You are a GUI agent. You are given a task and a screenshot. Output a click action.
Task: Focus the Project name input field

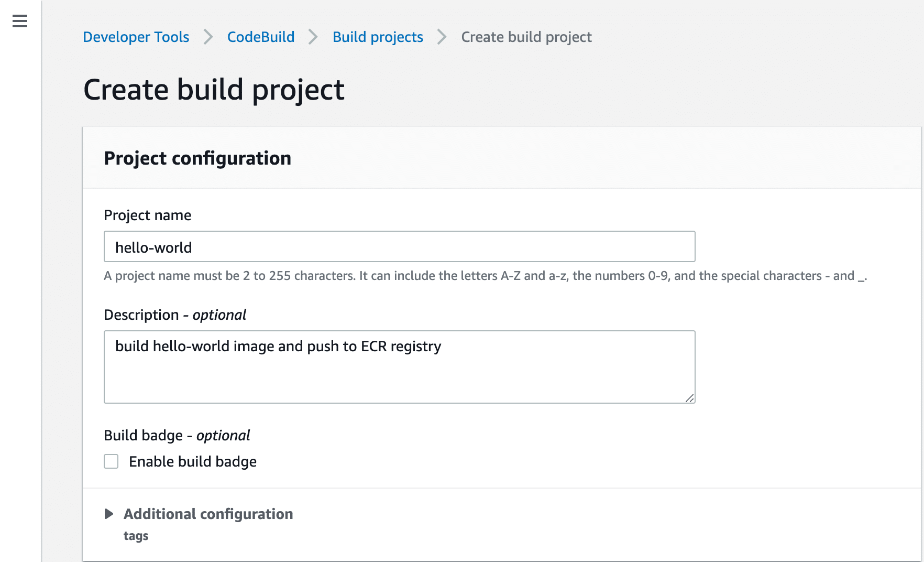[399, 247]
